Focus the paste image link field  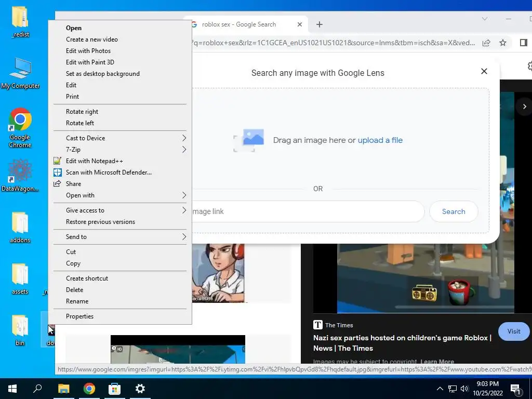tap(308, 211)
